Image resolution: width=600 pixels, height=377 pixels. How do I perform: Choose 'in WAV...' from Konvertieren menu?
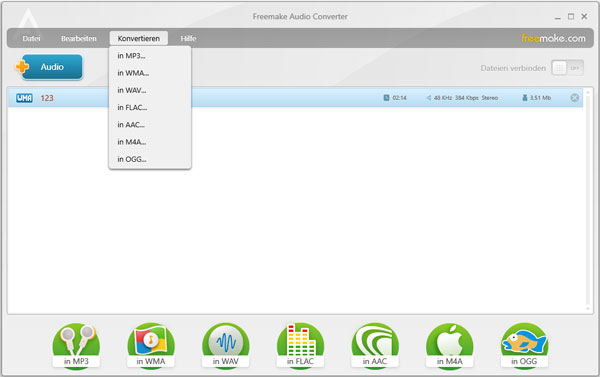pos(150,90)
